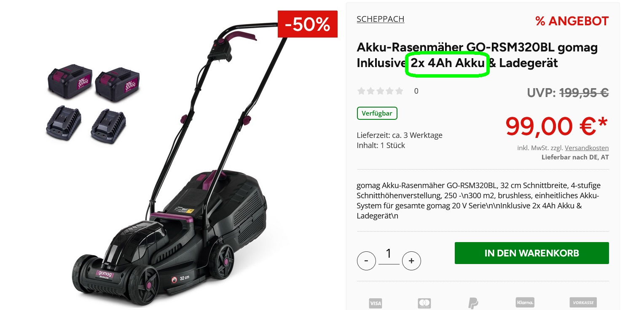Click the quantity input field
The height and width of the screenshot is (310, 644).
(389, 254)
